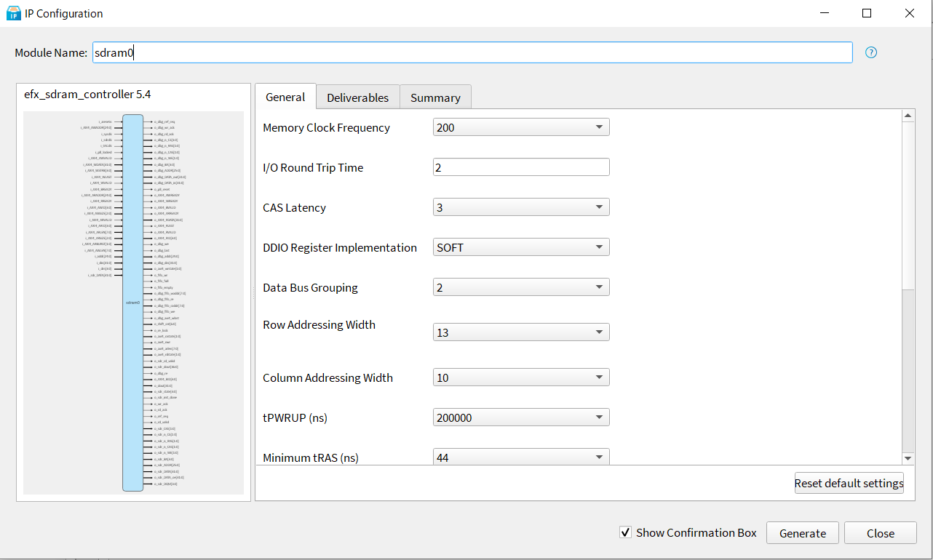Click the Row Addressing Width label
The height and width of the screenshot is (560, 933).
[319, 324]
